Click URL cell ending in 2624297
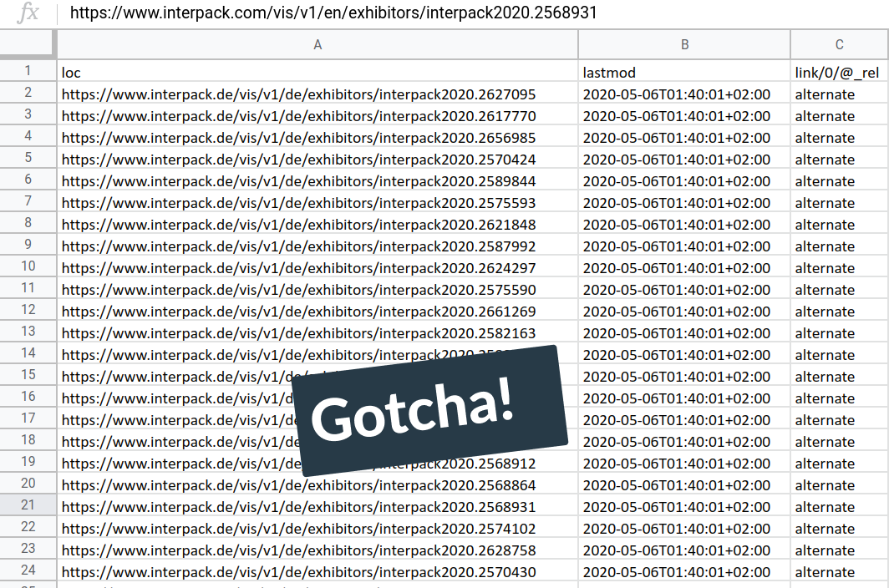Screen dimensions: 889x588 [x=317, y=267]
